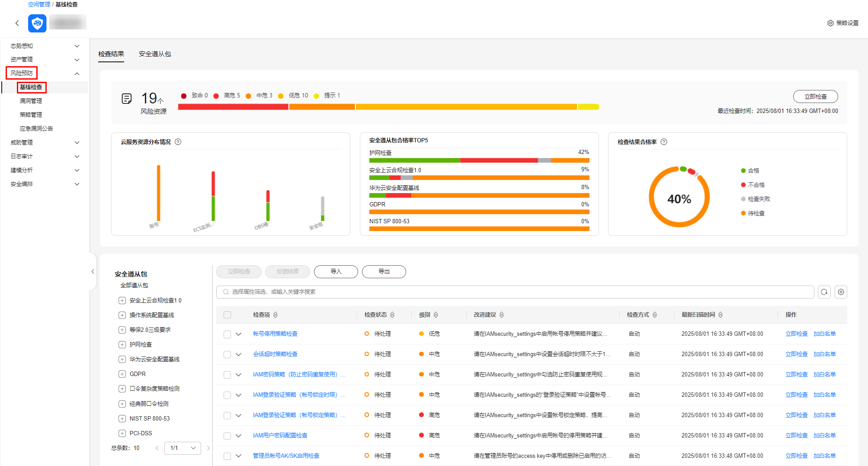Check the IAM密码策略 row checkbox
This screenshot has height=466, width=868.
coord(227,375)
